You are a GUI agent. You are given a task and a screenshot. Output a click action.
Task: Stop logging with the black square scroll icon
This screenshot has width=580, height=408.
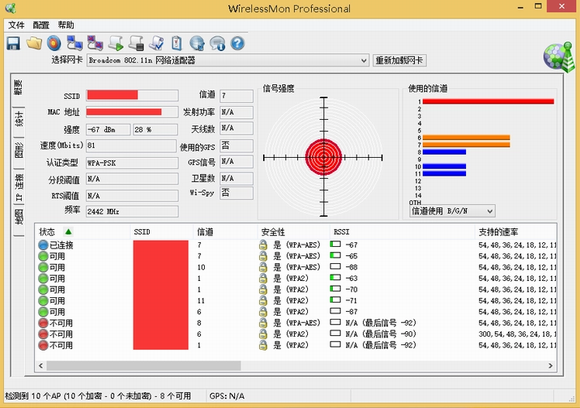point(136,43)
